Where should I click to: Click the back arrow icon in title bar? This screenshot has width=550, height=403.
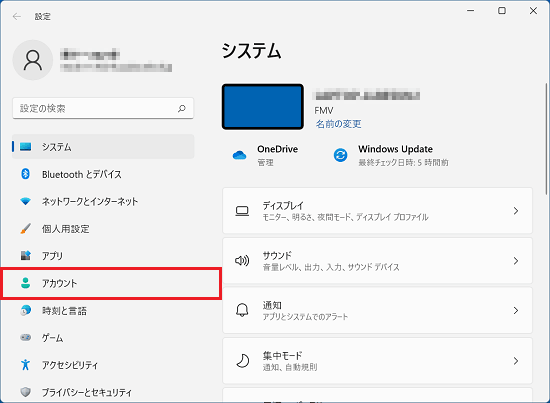tap(16, 16)
